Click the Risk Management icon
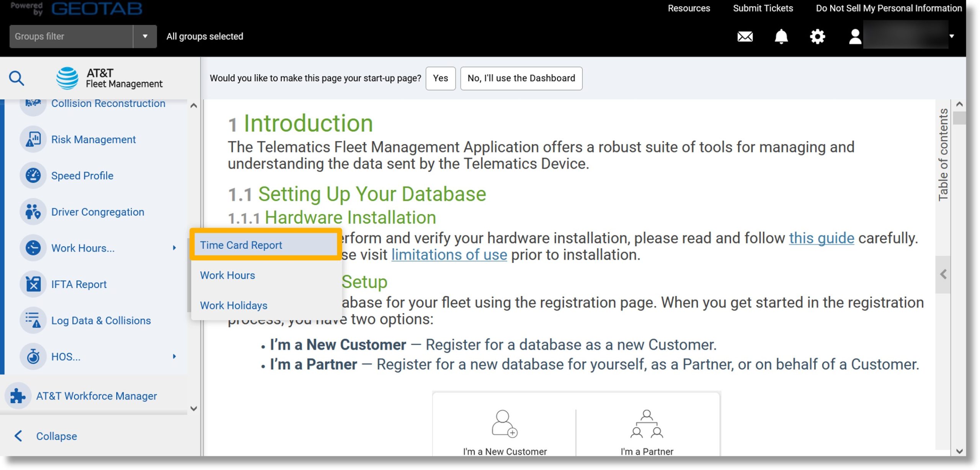Screen dimensions: 980x470 pos(33,139)
